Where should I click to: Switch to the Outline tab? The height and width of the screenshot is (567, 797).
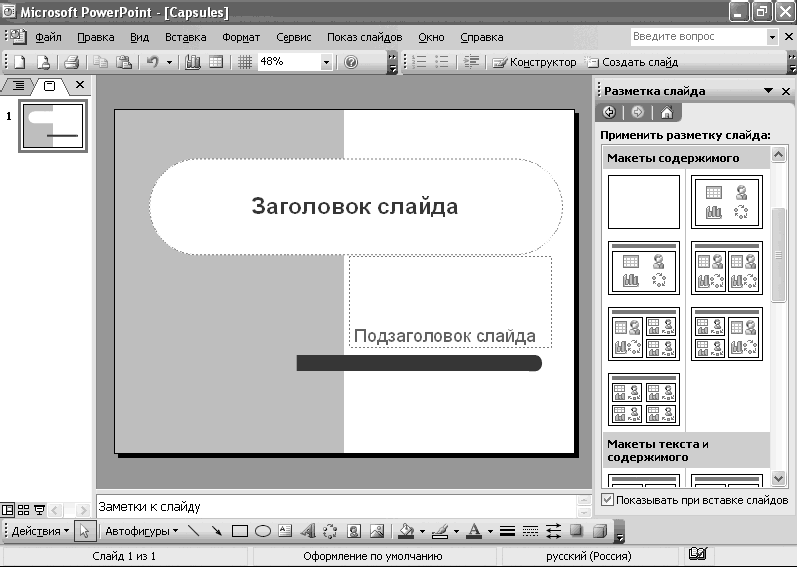pos(18,85)
